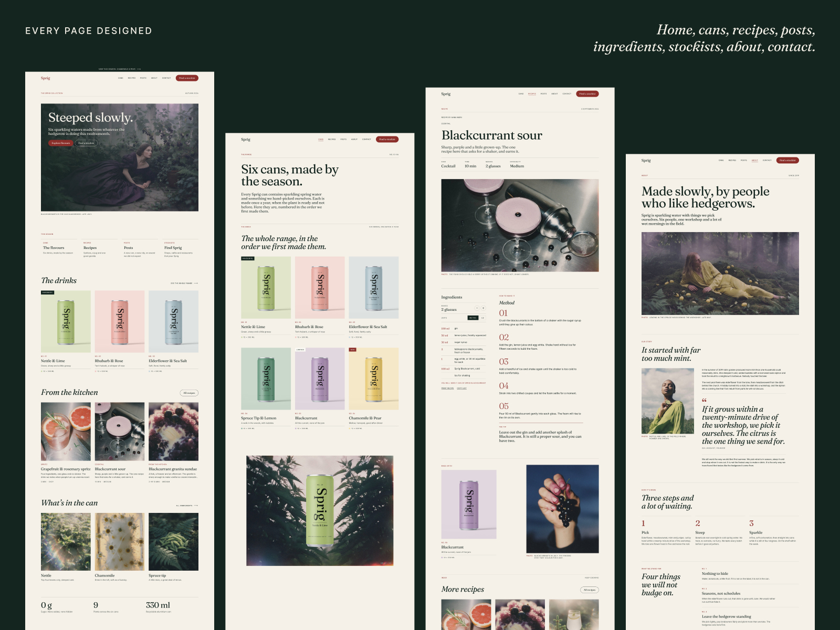The height and width of the screenshot is (630, 840).
Task: Open Nettle & Lime green can on cans page
Action: pyautogui.click(x=266, y=297)
